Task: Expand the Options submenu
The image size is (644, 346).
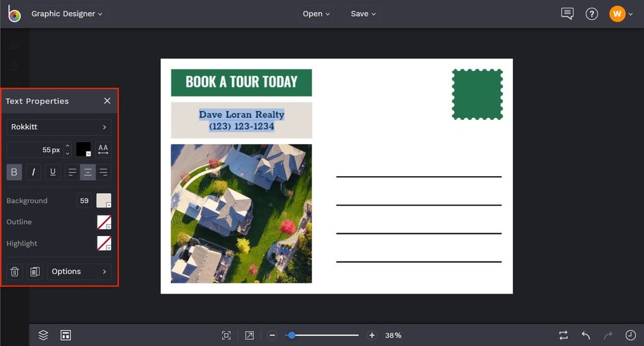Action: [x=79, y=272]
